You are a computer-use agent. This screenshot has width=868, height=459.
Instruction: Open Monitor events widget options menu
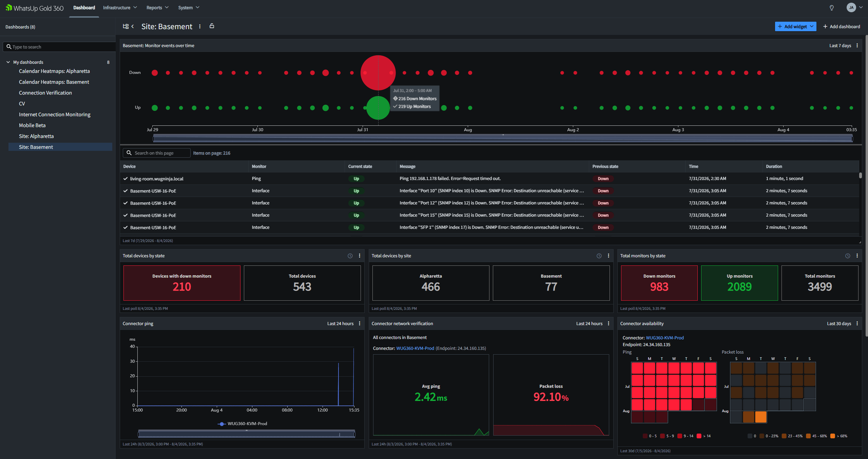coord(857,45)
